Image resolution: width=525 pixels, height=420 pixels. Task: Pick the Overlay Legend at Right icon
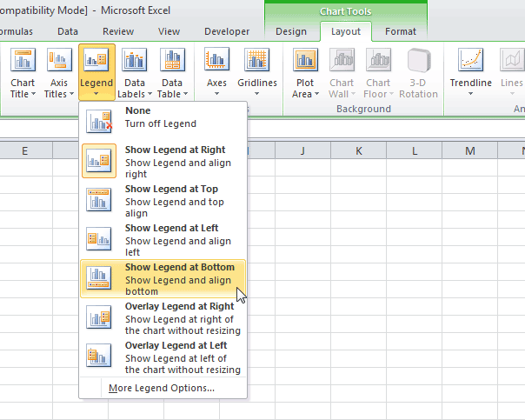(99, 317)
